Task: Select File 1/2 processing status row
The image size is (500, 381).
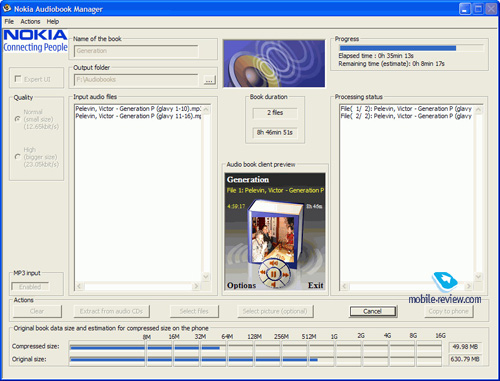Action: (x=406, y=109)
